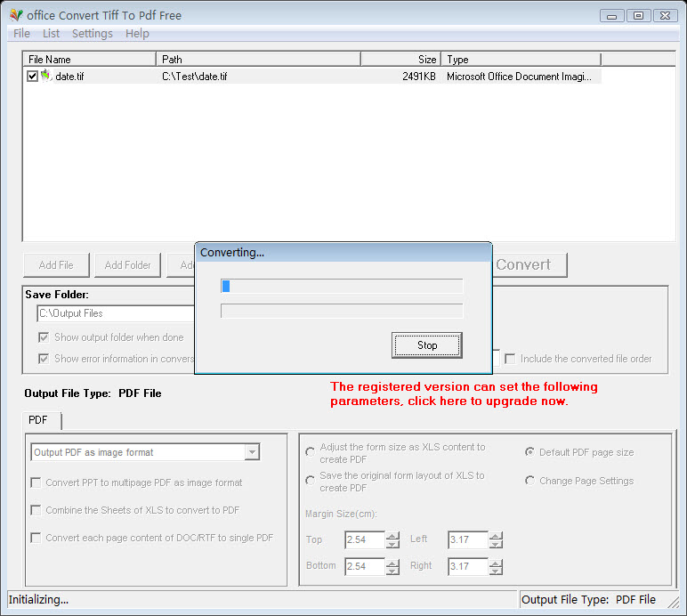Screen dimensions: 687x616
Task: Open the File menu
Action: 21,33
